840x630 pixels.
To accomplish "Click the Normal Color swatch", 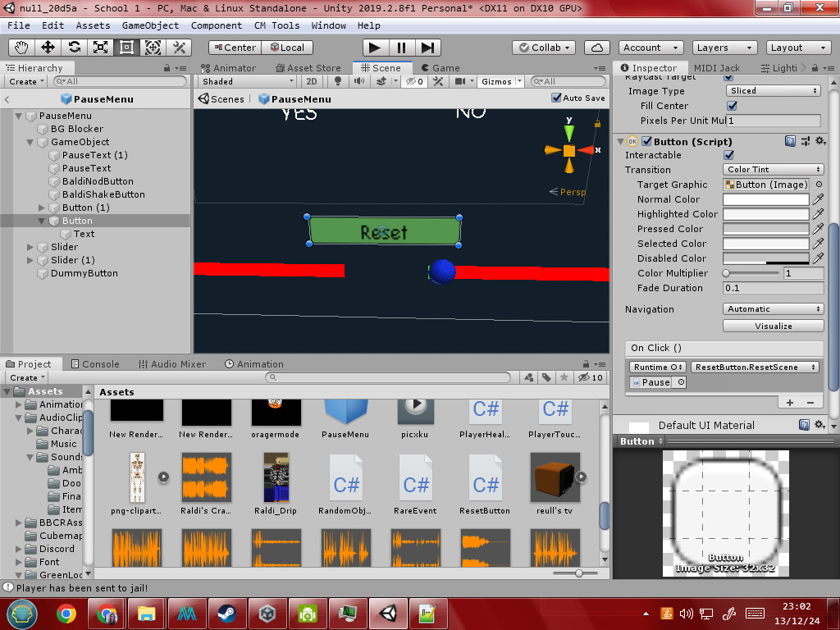I will (765, 199).
